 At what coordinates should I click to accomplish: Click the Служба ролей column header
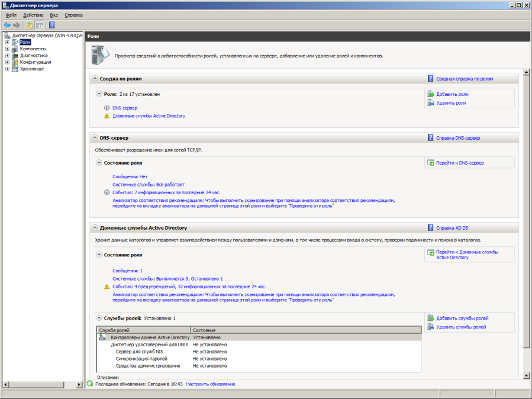tap(144, 330)
